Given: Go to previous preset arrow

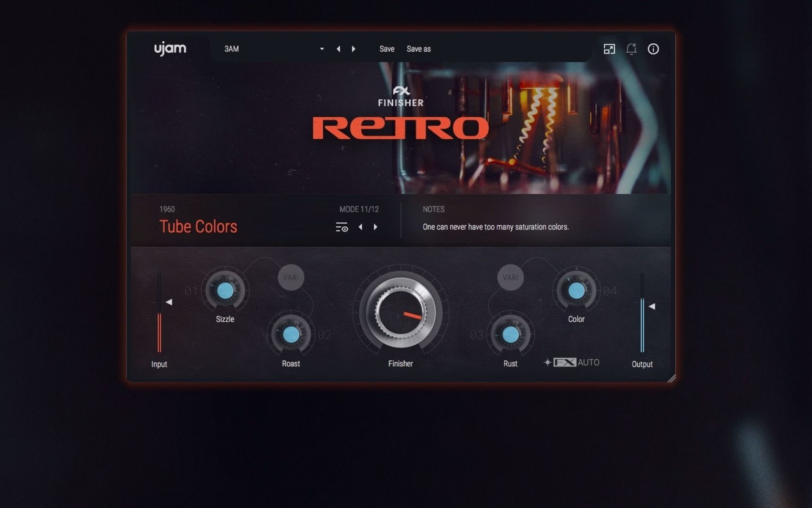Looking at the screenshot, I should point(338,49).
